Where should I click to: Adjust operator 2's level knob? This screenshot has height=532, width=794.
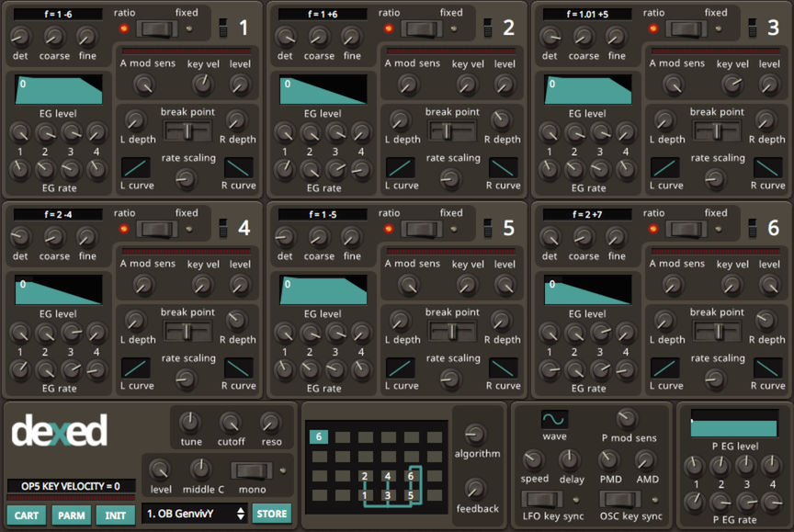click(504, 85)
